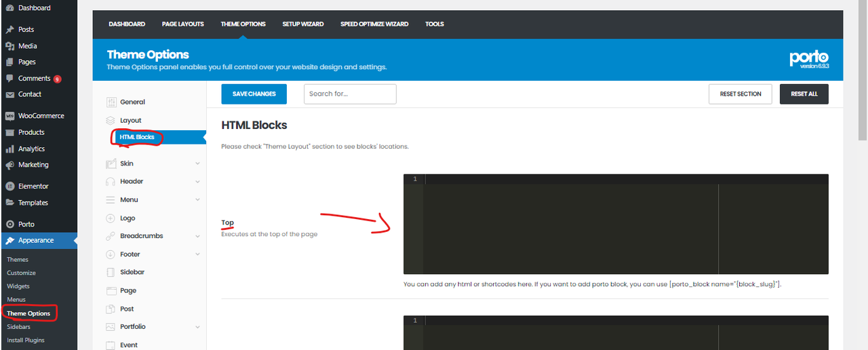Click the Analytics bar chart icon

pyautogui.click(x=9, y=149)
